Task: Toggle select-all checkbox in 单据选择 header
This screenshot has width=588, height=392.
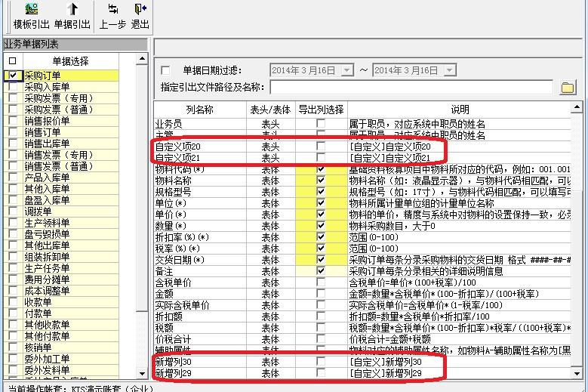Action: [x=13, y=60]
